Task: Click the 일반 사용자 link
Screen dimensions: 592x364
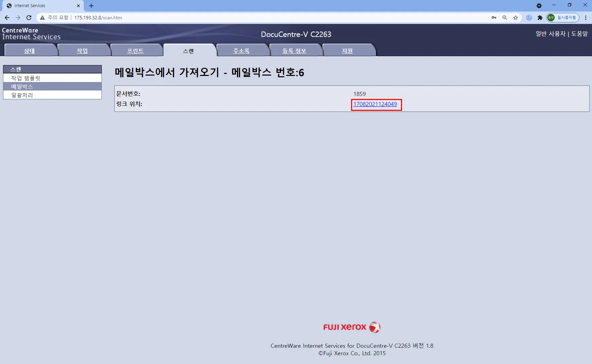Action: tap(551, 34)
